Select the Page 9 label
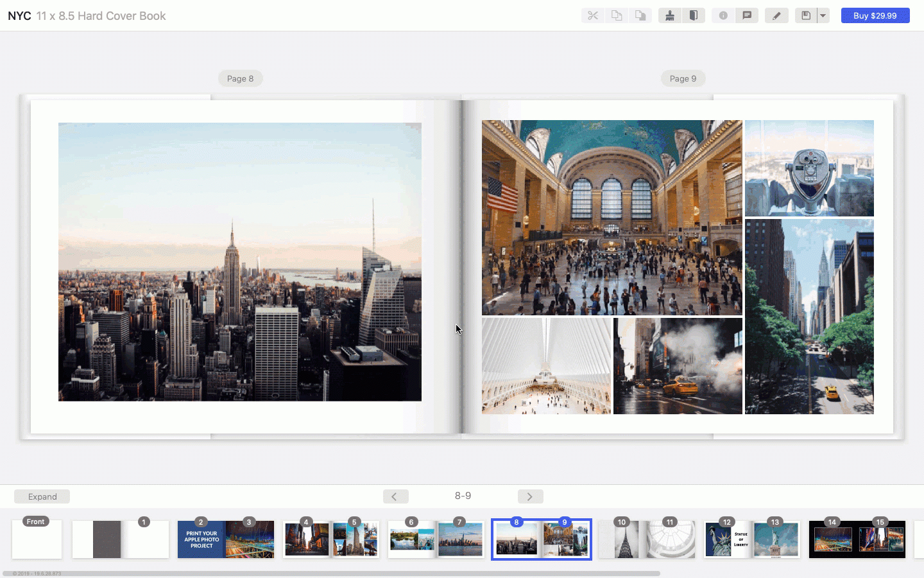Image resolution: width=924 pixels, height=578 pixels. click(683, 78)
